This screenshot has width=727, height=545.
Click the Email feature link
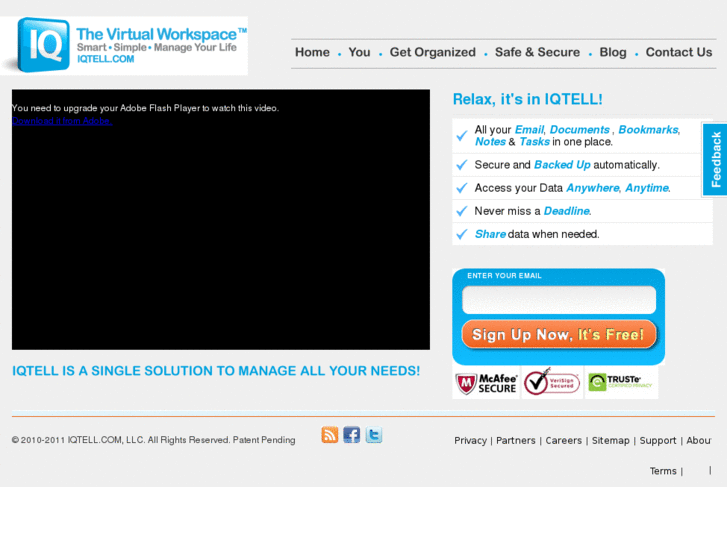point(529,130)
